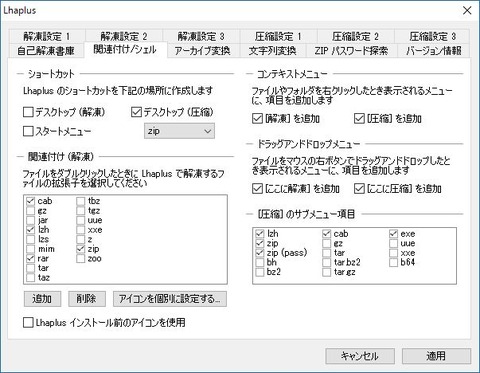Check bz2 submenu item
Image resolution: width=480 pixels, height=373 pixels.
pos(260,272)
